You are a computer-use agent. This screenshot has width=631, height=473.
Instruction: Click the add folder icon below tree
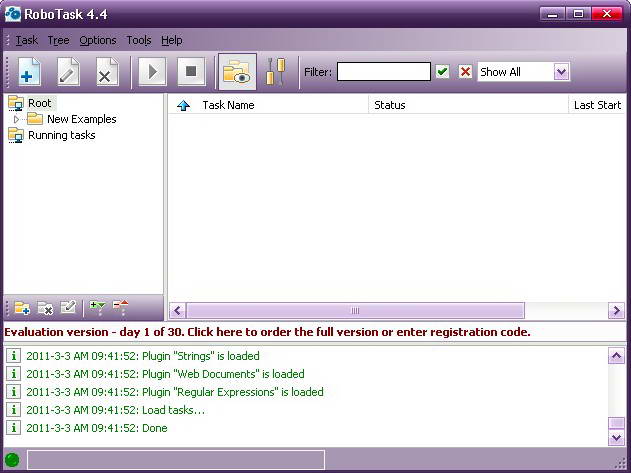(22, 308)
